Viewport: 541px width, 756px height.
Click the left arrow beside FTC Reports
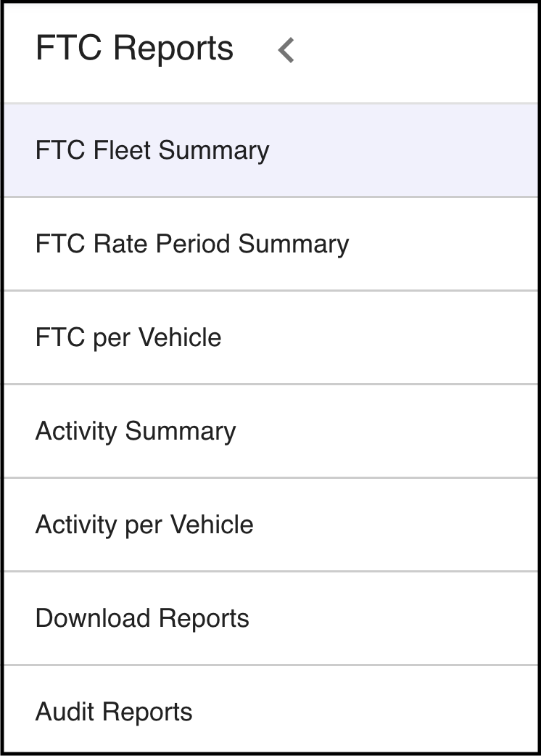[286, 50]
